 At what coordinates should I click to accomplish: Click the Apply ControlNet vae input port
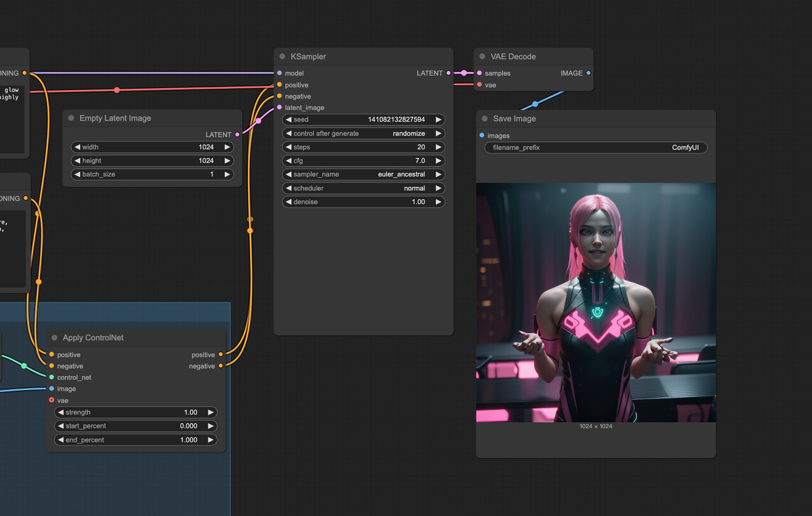tap(51, 400)
